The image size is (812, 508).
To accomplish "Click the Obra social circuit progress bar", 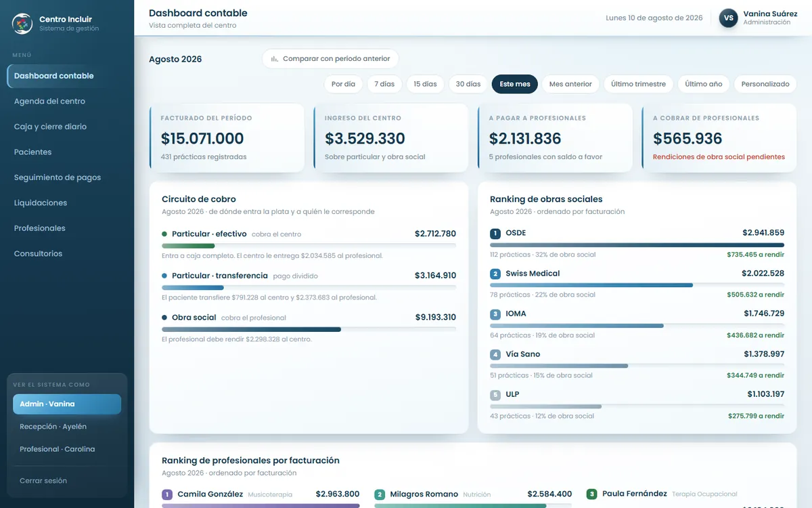I will [x=309, y=329].
